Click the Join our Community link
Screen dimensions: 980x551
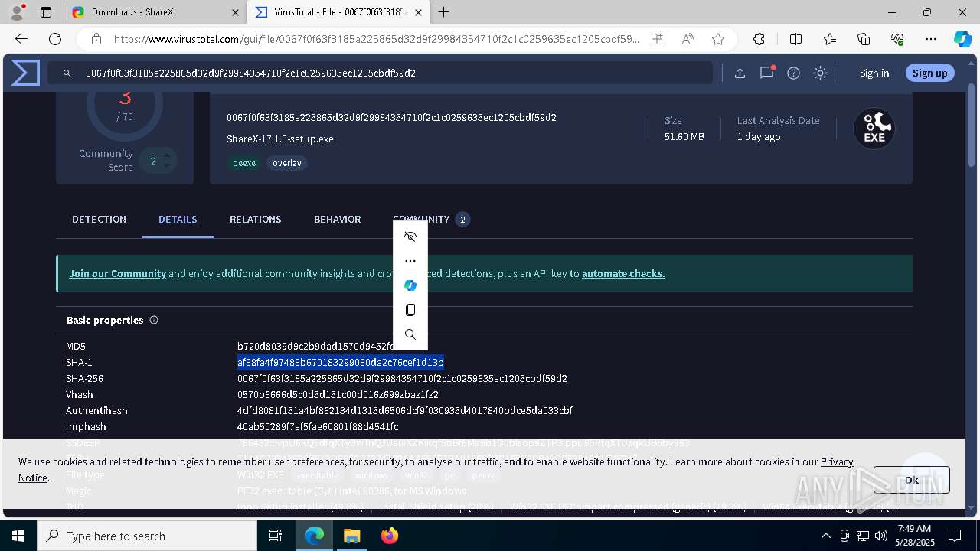pos(117,273)
